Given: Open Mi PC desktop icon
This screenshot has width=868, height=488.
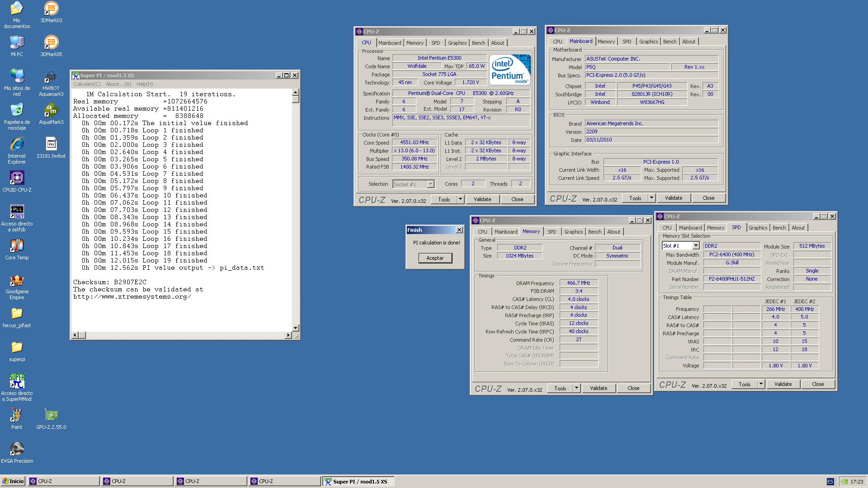Looking at the screenshot, I should (17, 46).
